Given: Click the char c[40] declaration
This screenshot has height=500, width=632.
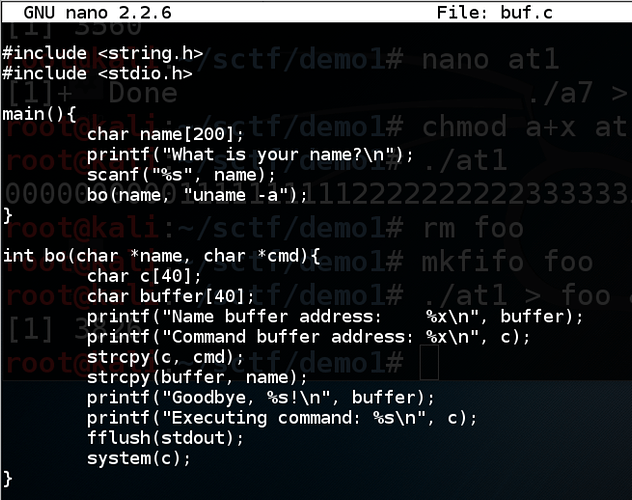Looking at the screenshot, I should (144, 276).
